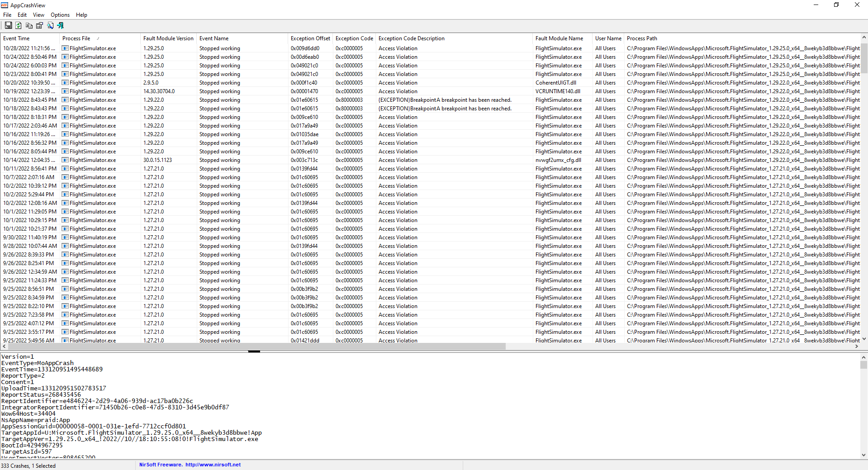Screen dimensions: 868x470
Task: Open properties of the selected crash
Action: click(x=39, y=25)
